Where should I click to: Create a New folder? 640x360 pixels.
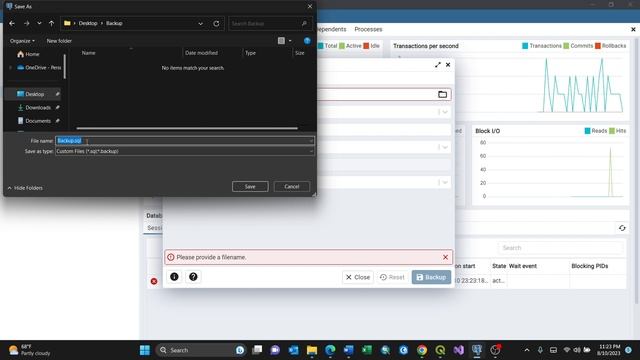click(x=59, y=41)
